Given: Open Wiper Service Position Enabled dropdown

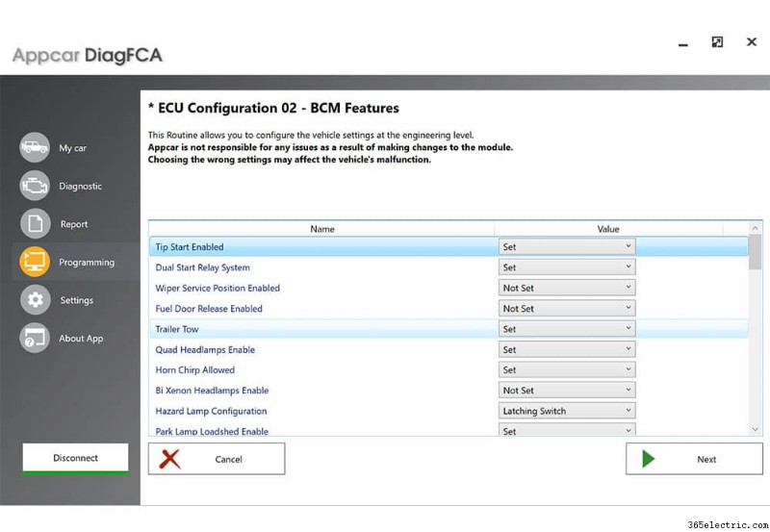Looking at the screenshot, I should (567, 288).
